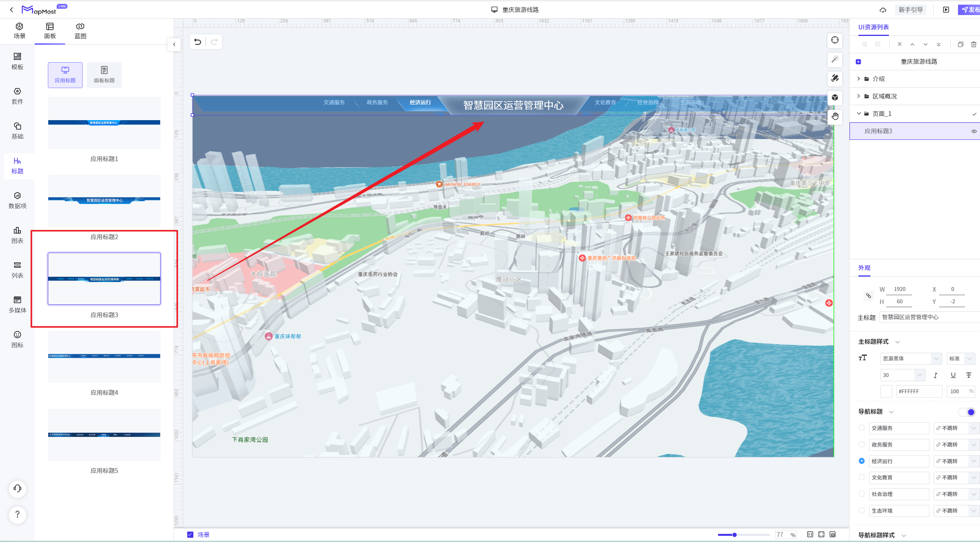Open the 数据项 data items section

point(17,200)
